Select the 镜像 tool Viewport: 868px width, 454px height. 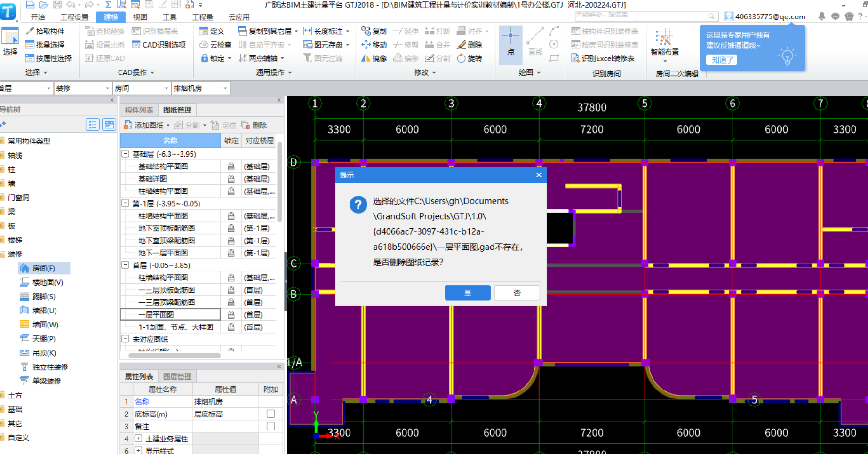click(x=374, y=58)
